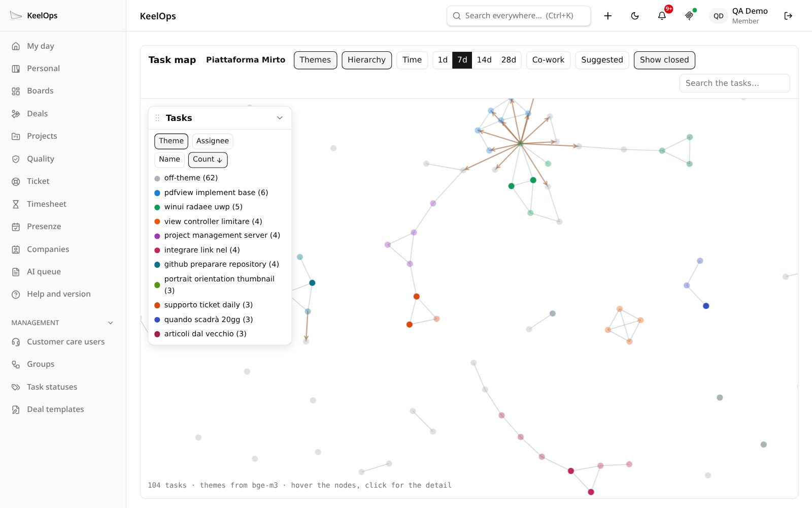
Task: Open the Boards grid icon
Action: 16,91
